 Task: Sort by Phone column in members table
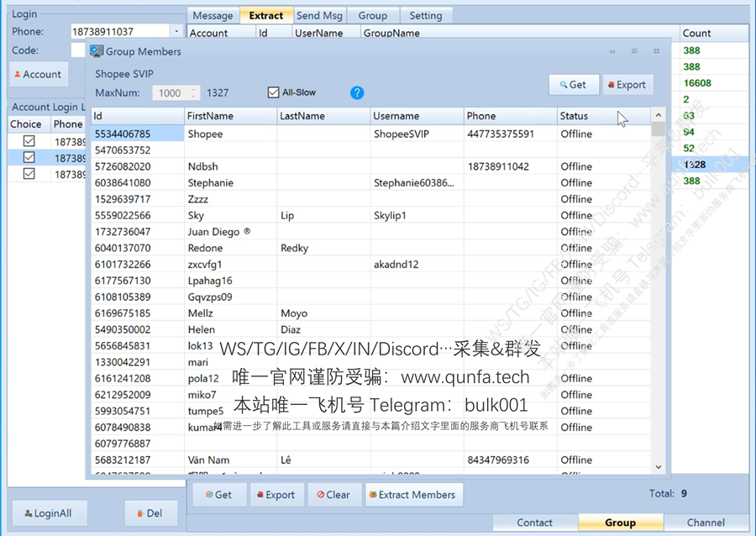pyautogui.click(x=510, y=116)
